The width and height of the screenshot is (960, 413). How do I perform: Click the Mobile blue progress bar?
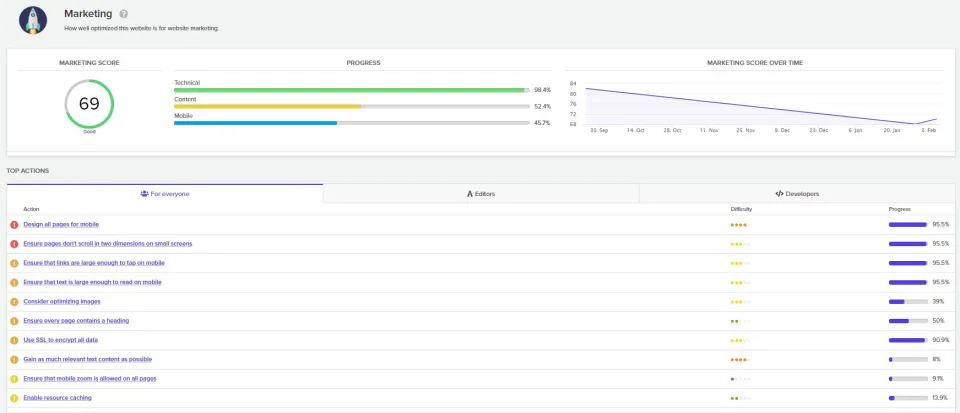[351, 123]
